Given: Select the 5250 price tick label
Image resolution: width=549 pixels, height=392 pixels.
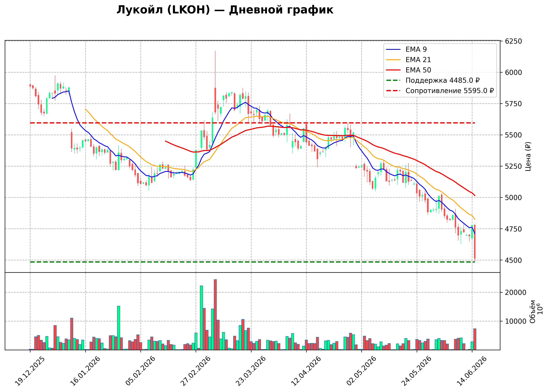Looking at the screenshot, I should 513,166.
